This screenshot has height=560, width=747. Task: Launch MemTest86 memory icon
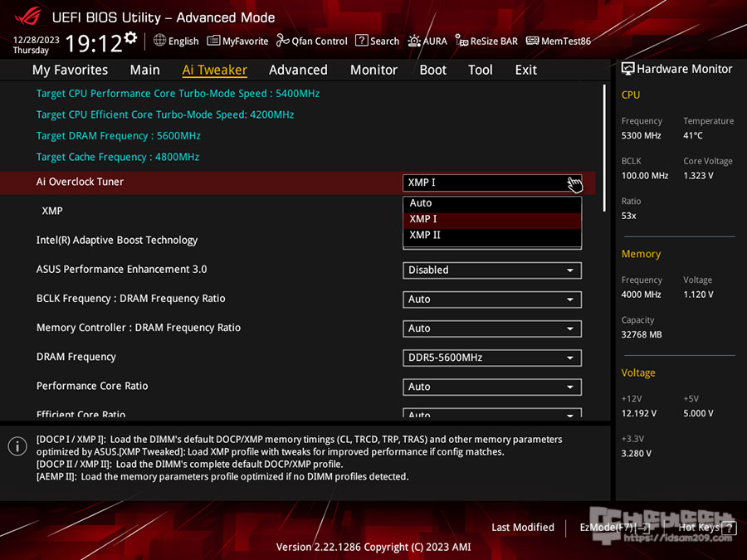point(532,41)
